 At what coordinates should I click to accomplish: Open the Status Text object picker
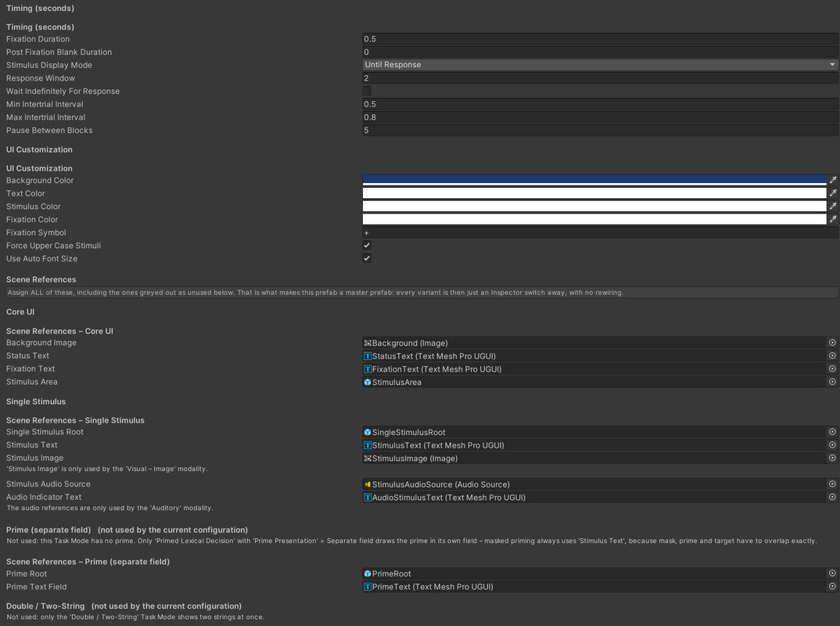(x=832, y=355)
